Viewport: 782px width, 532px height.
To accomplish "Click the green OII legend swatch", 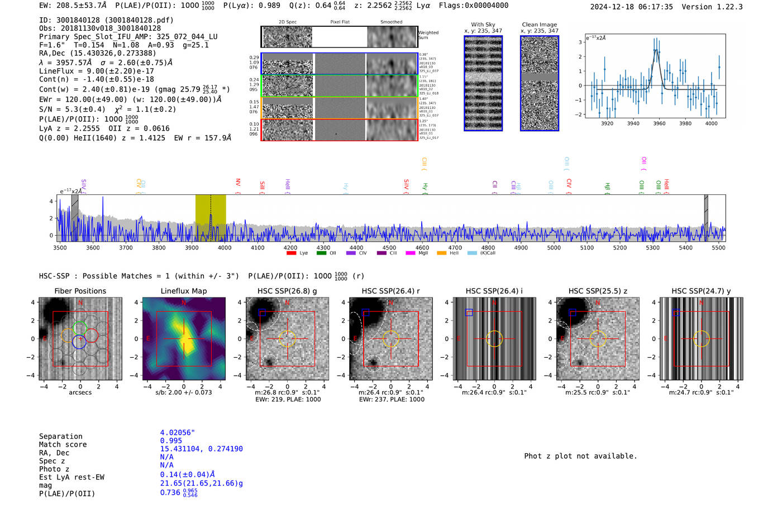I will point(321,253).
